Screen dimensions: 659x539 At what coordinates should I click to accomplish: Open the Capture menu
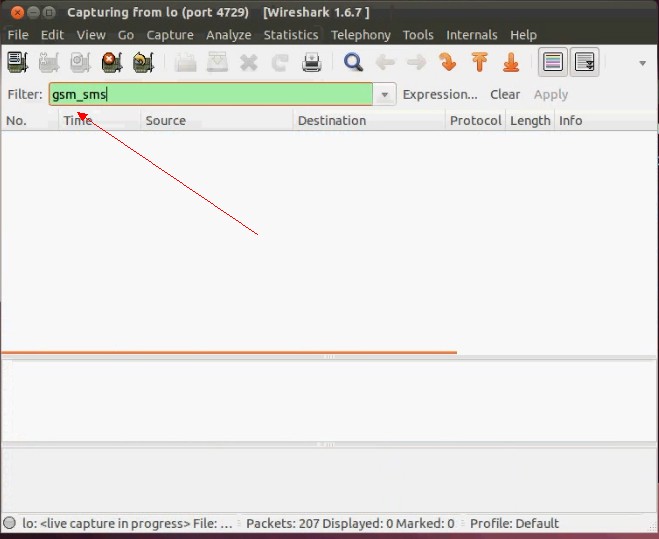click(x=170, y=35)
